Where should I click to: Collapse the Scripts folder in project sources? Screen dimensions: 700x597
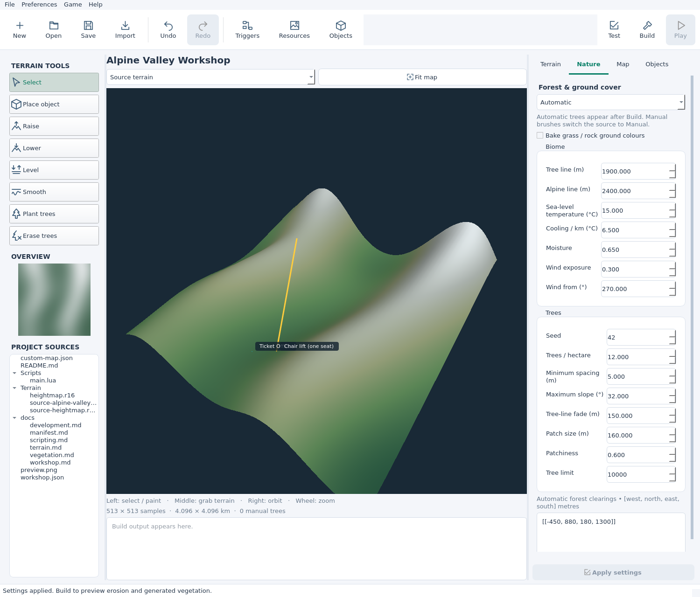click(14, 373)
